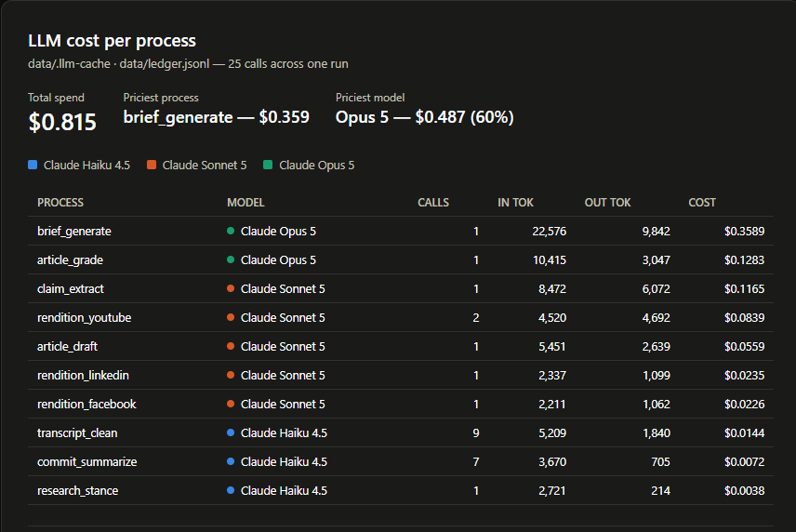This screenshot has width=796, height=532.
Task: Click the green model dot in article_grade row
Action: point(231,259)
